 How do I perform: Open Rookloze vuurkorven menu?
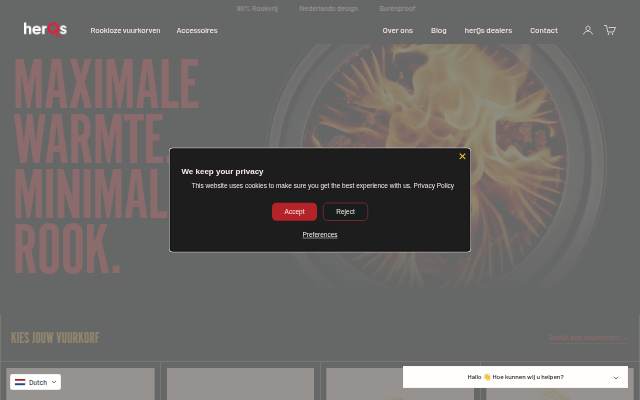coord(125,31)
